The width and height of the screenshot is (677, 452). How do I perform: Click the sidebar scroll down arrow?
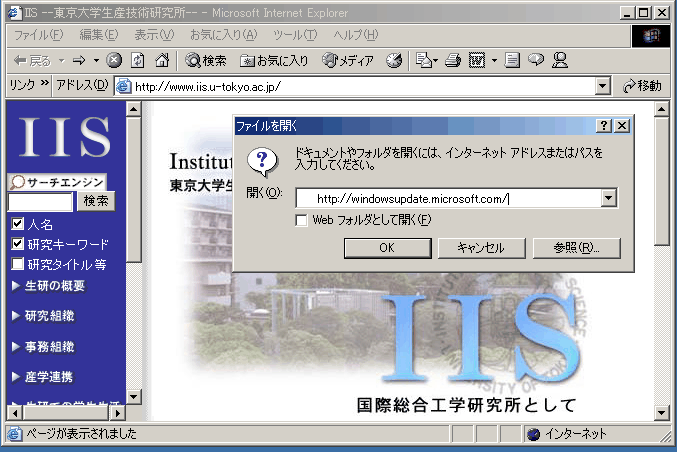(x=134, y=396)
